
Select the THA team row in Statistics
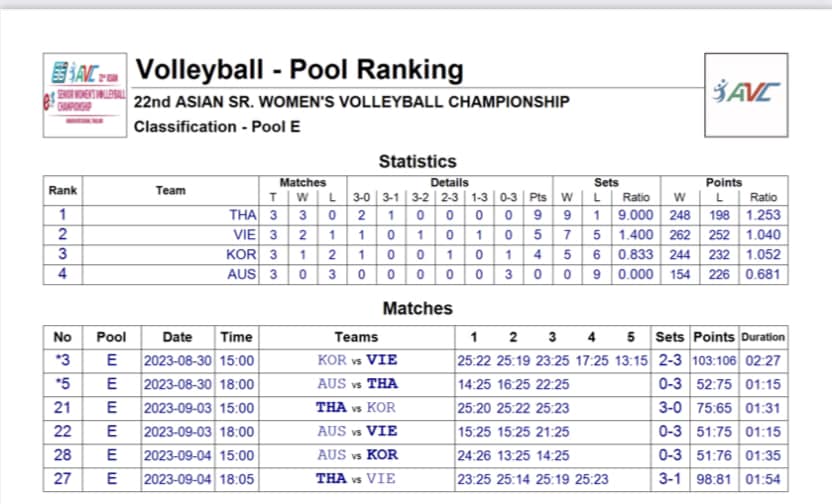[x=415, y=215]
